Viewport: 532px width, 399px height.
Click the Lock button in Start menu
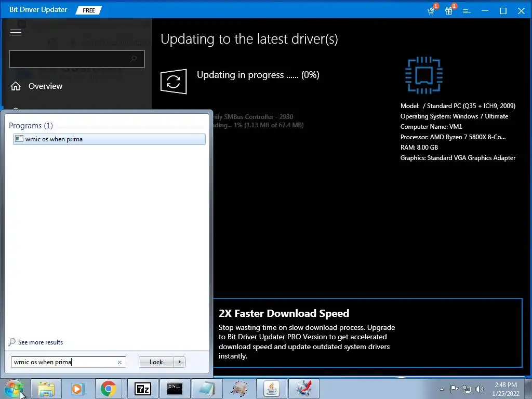[156, 362]
